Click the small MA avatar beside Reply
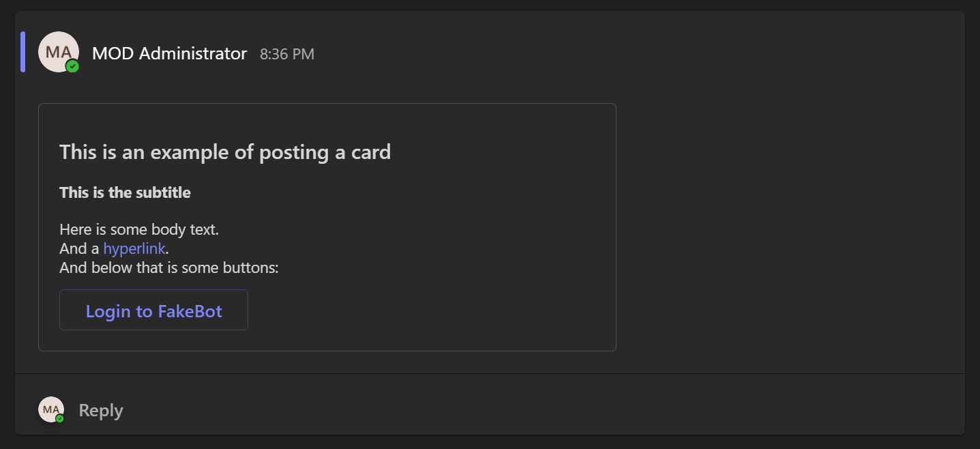Screen dimensions: 980x449 (51, 409)
